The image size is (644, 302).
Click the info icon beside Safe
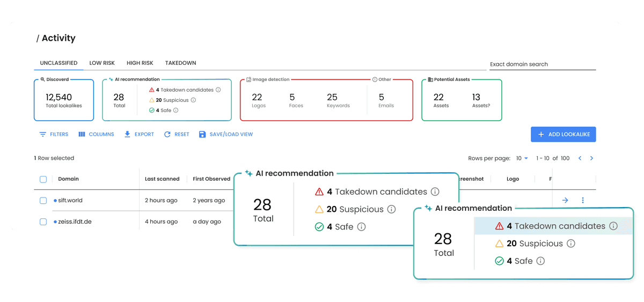coord(175,111)
